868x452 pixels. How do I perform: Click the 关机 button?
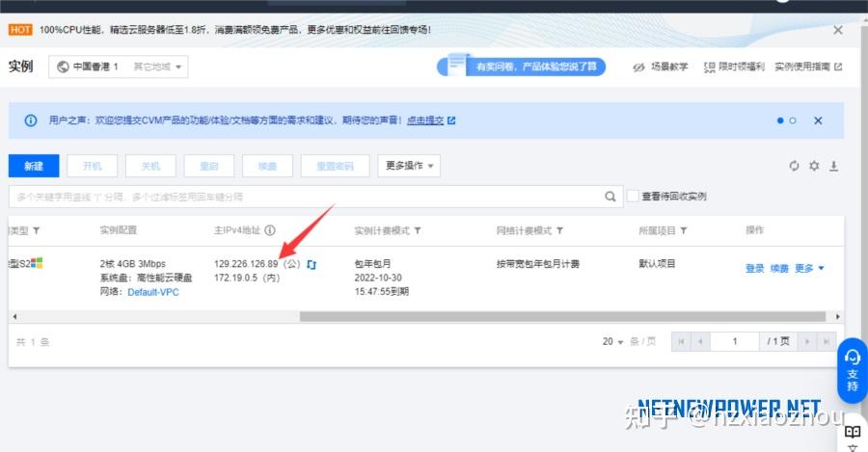150,166
